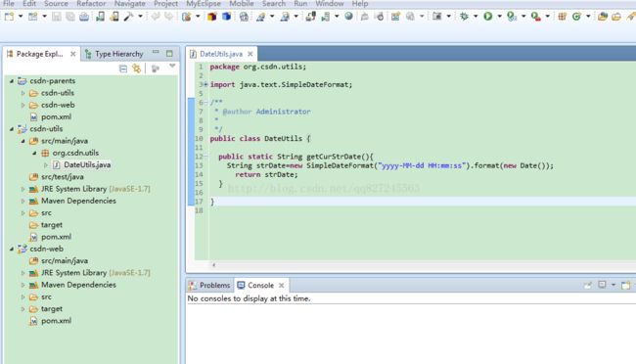Open the globe web browser icon

pos(348,17)
